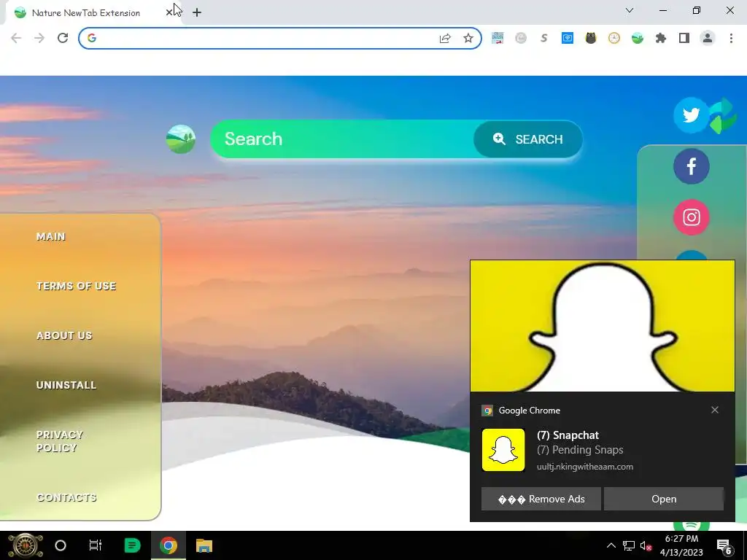Open Task View on the taskbar
This screenshot has width=747, height=560.
click(96, 545)
